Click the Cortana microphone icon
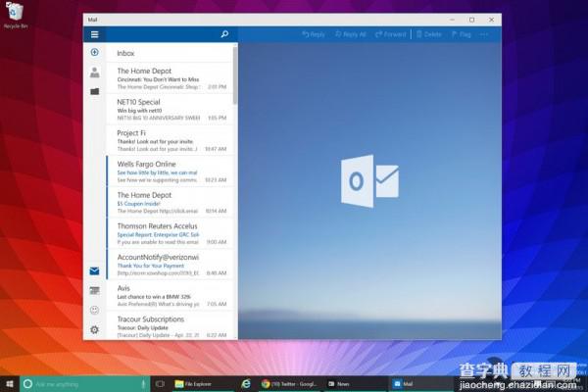This screenshot has height=392, width=588. coord(143,384)
